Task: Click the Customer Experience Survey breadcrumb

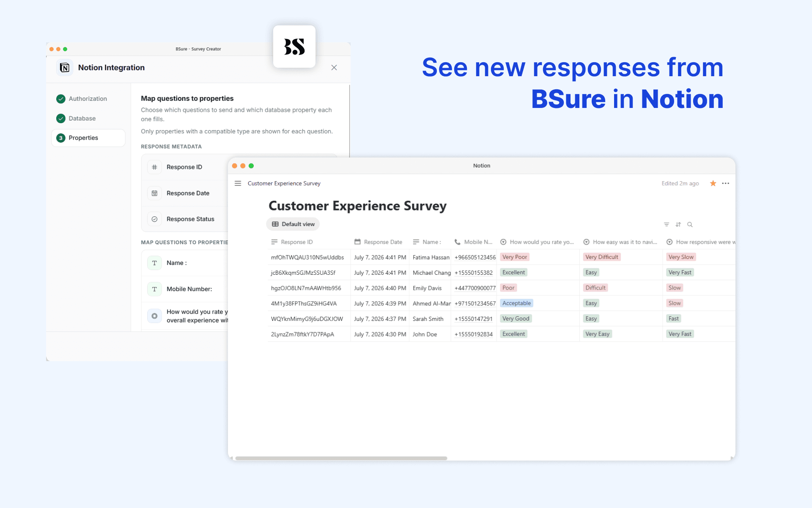Action: [284, 183]
